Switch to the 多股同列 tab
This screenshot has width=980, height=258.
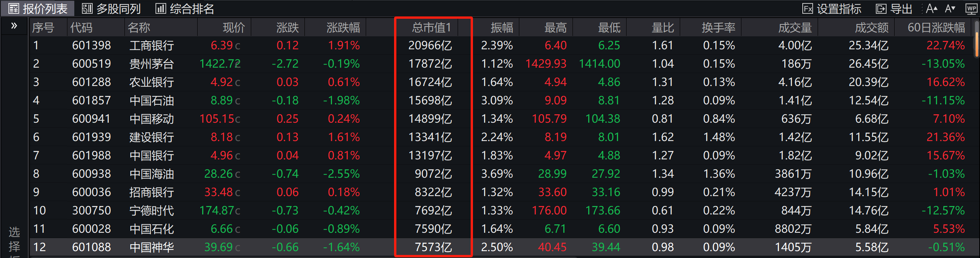(111, 8)
